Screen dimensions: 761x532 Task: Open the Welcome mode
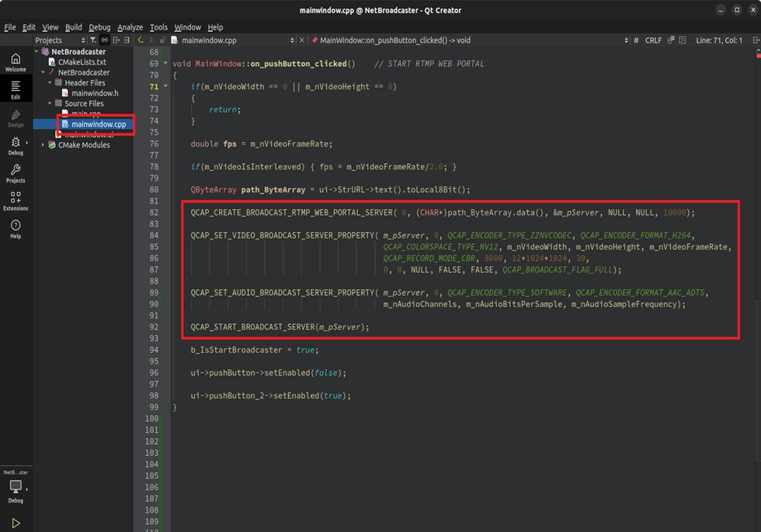click(x=16, y=63)
